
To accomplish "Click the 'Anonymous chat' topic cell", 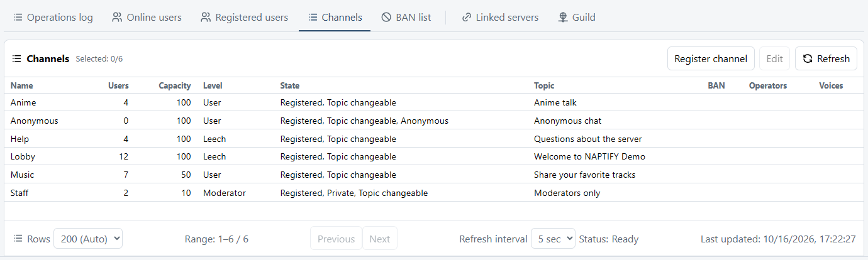I will (x=568, y=121).
